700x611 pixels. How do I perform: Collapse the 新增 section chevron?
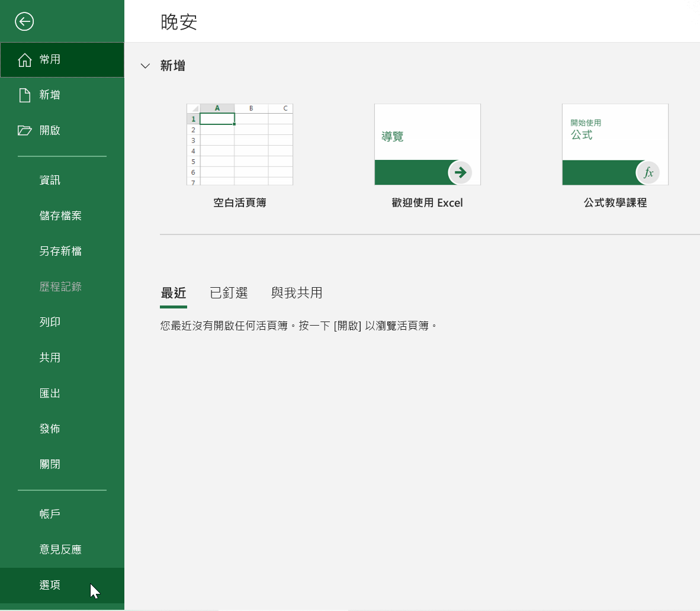(145, 66)
